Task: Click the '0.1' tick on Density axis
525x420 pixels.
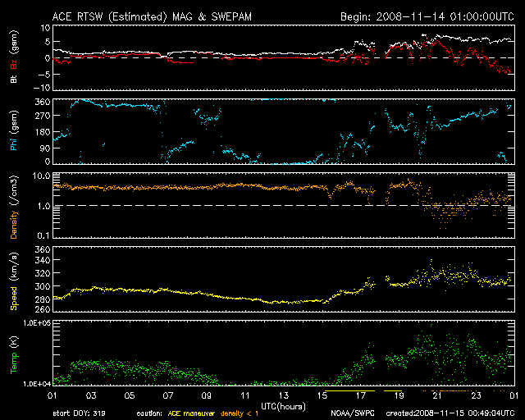Action: pos(43,235)
